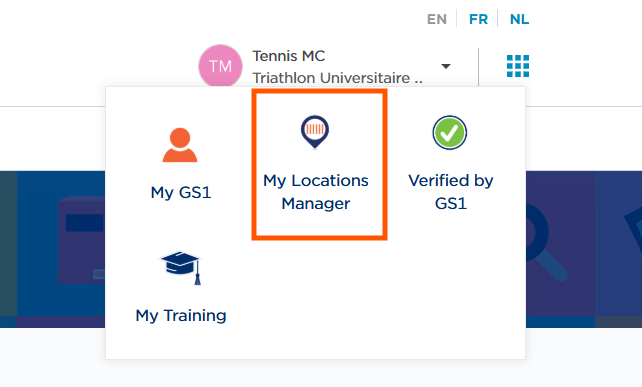The height and width of the screenshot is (387, 642).
Task: Click the box illustration in the banner
Action: click(81, 240)
